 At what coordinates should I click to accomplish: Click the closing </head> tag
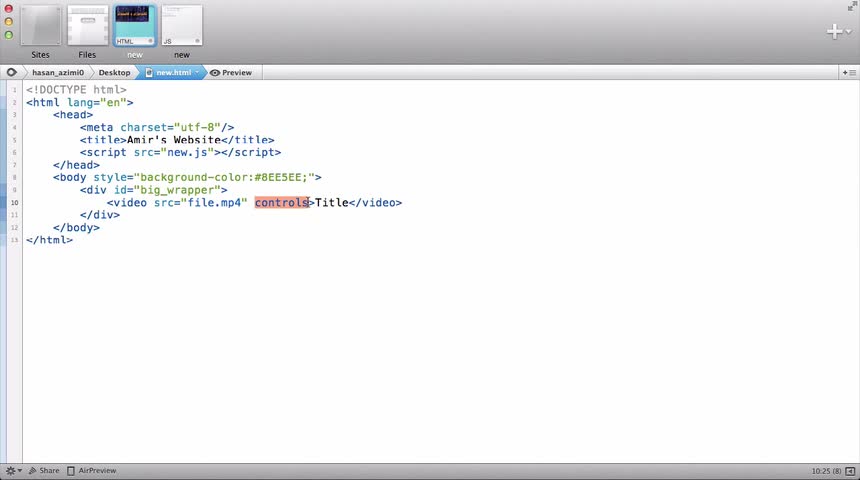coord(76,165)
